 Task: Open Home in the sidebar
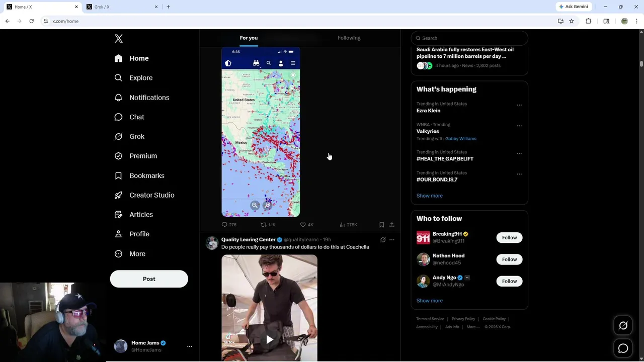click(131, 58)
